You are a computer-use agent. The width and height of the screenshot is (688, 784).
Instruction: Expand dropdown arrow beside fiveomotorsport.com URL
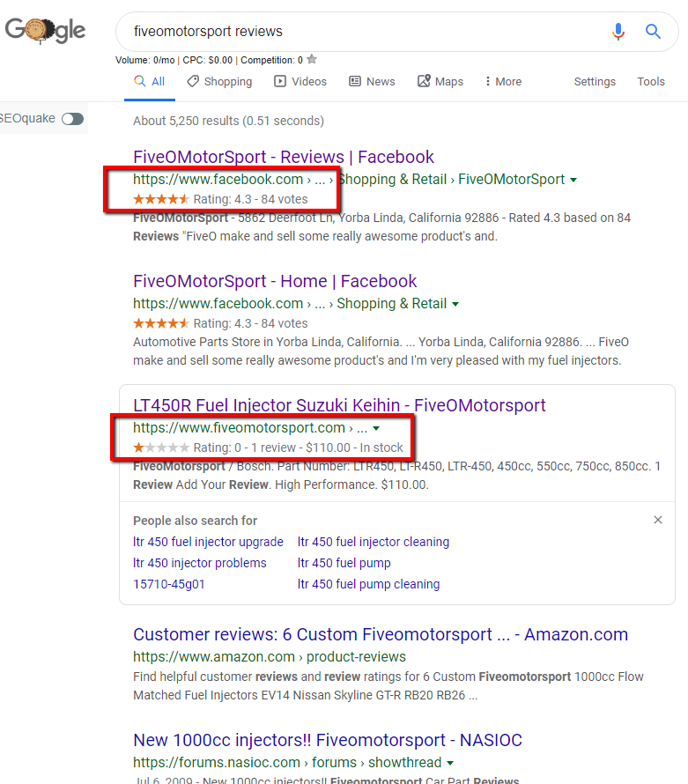click(376, 428)
